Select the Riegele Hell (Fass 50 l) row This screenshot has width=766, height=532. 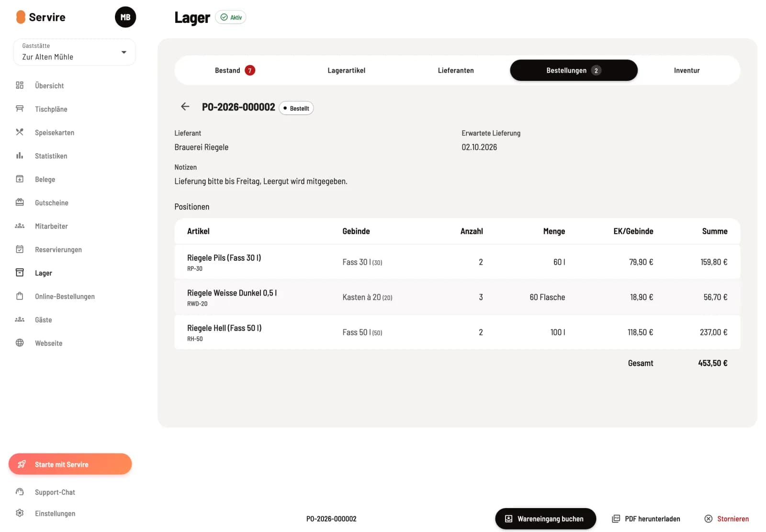457,332
